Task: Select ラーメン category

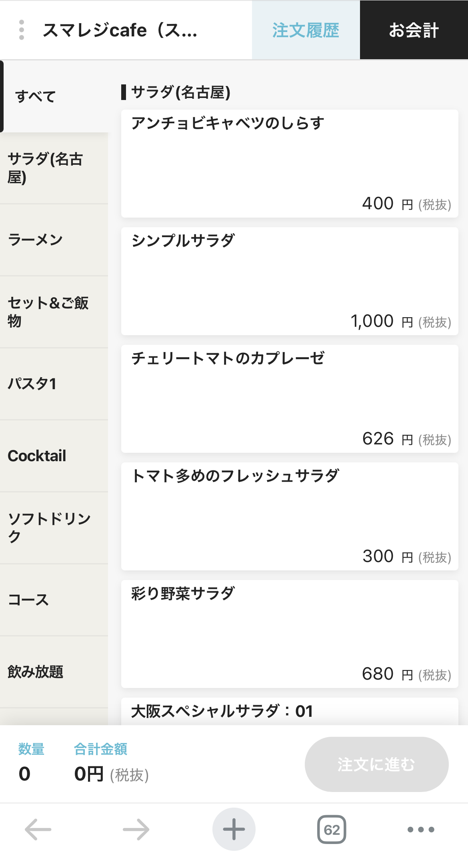Action: click(54, 240)
